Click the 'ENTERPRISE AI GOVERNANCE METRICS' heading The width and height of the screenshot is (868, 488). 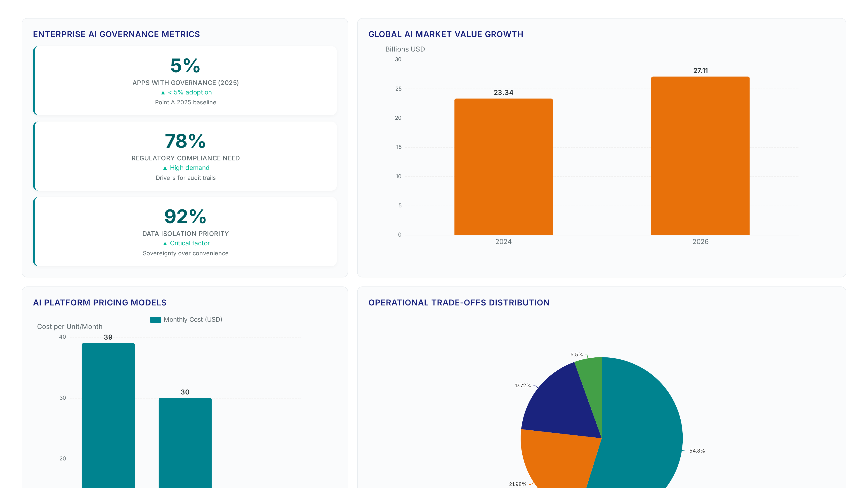116,34
